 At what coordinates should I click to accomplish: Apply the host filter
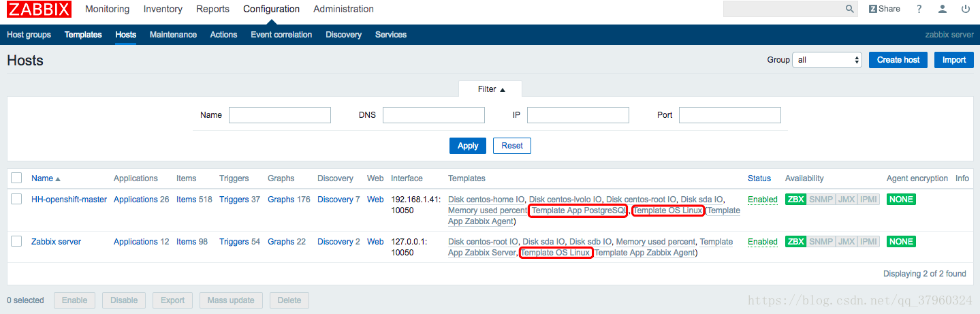coord(468,146)
